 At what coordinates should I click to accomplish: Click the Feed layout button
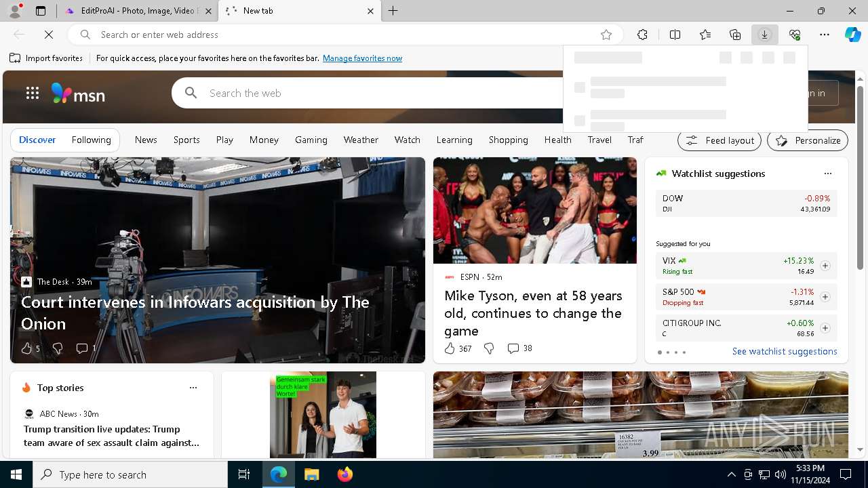(719, 140)
